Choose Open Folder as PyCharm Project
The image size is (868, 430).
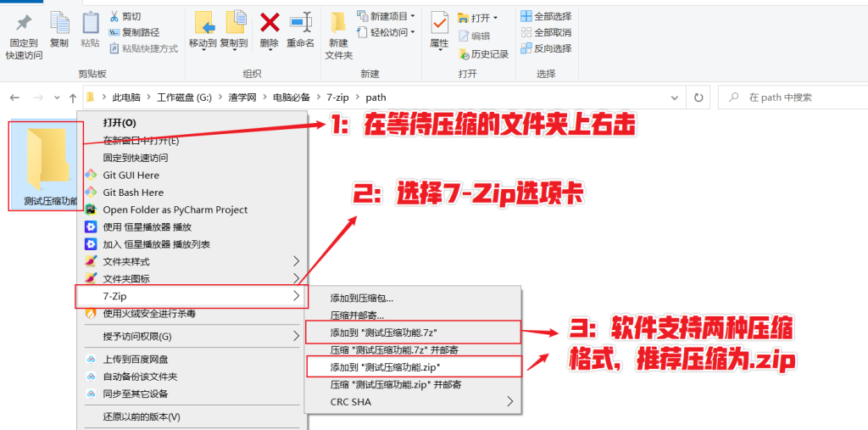coord(192,210)
